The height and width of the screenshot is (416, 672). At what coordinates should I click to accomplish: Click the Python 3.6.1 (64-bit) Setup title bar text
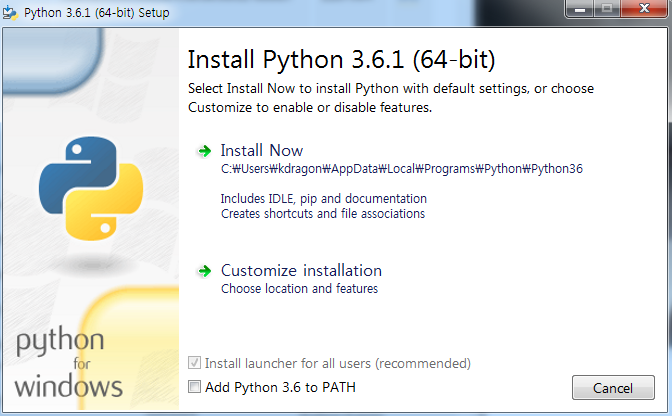tap(96, 13)
